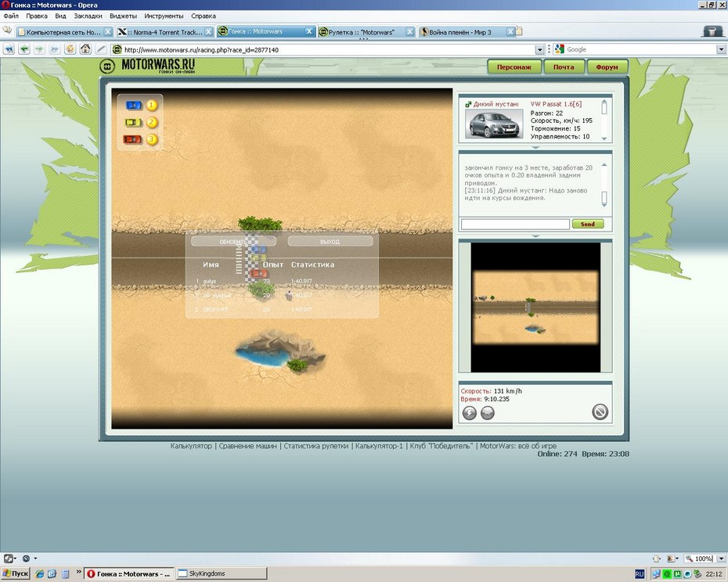This screenshot has width=728, height=582.
Task: Open the zoom level 100% dropdown
Action: 721,559
